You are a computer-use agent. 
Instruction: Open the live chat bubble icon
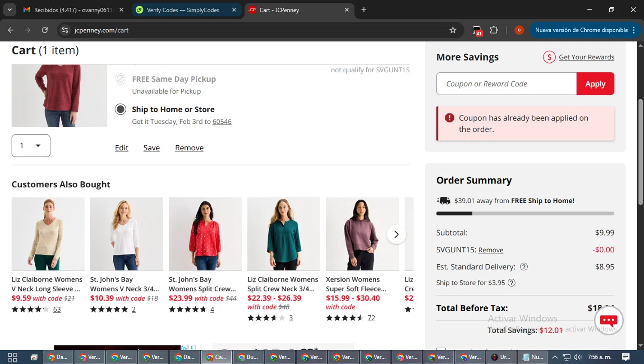point(608,321)
